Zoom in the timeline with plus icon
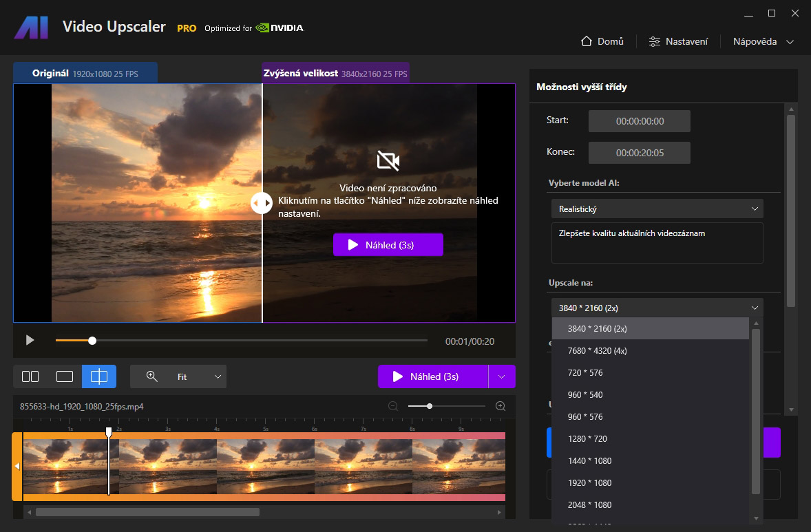 coord(501,406)
